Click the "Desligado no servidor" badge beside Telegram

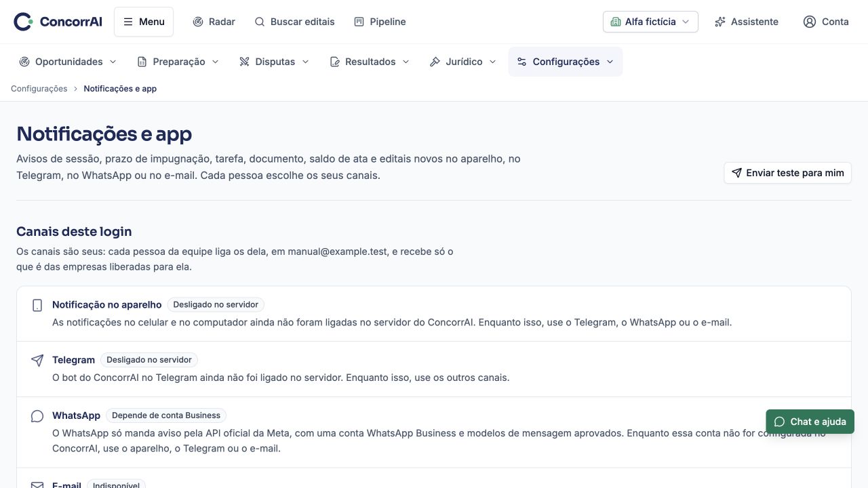point(149,360)
